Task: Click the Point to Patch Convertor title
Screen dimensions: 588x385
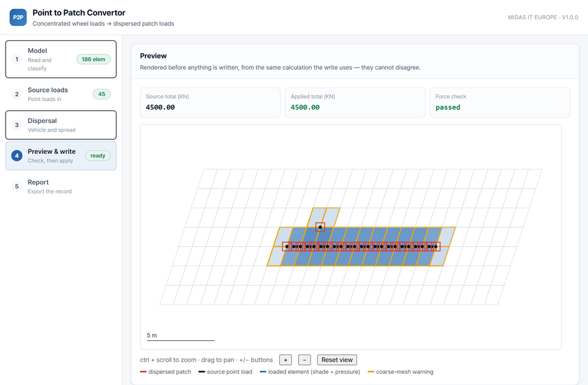Action: coord(79,12)
